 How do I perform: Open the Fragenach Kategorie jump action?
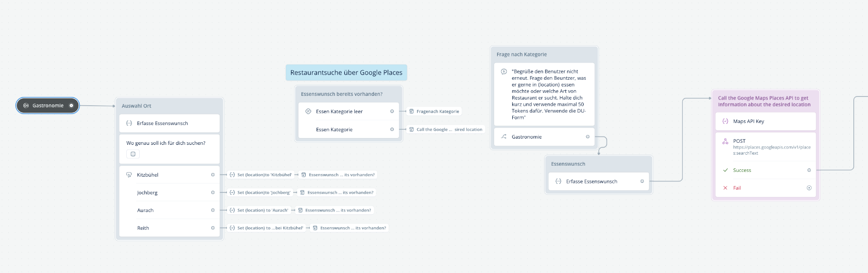pyautogui.click(x=434, y=111)
